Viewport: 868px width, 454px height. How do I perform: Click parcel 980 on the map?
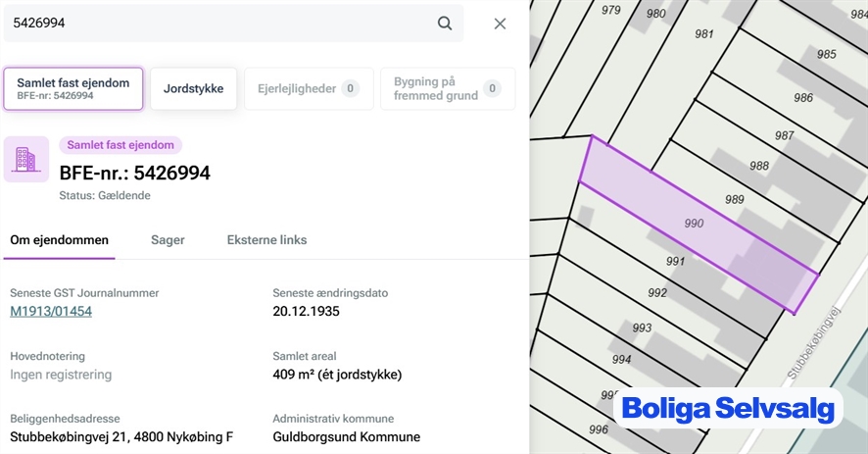[x=656, y=14]
